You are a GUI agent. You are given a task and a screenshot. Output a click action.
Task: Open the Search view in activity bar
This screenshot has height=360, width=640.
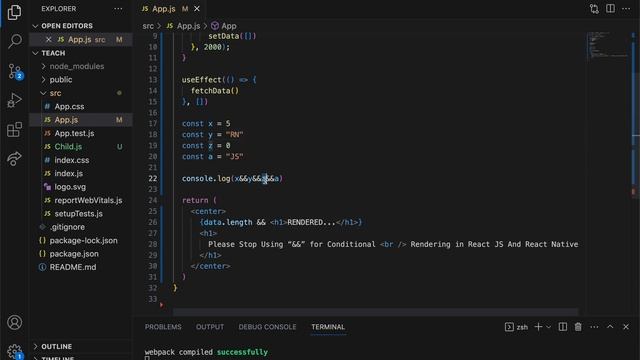click(15, 41)
